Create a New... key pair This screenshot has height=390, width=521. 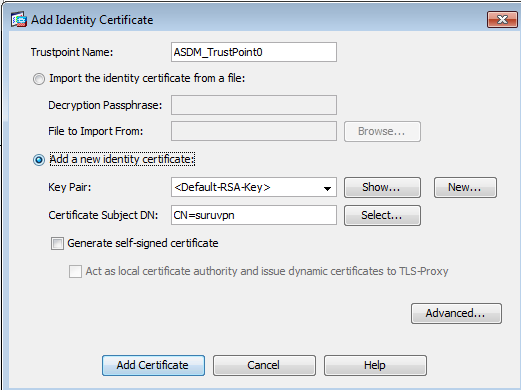tap(465, 187)
